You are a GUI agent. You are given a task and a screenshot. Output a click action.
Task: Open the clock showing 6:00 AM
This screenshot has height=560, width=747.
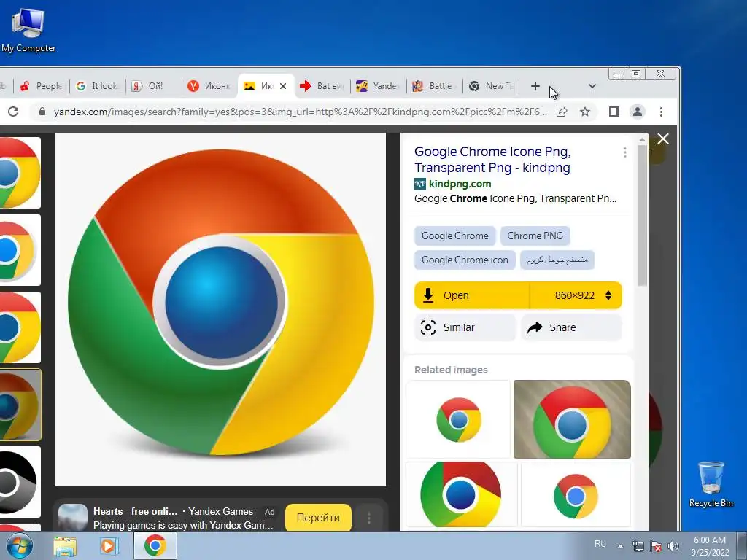(x=710, y=546)
